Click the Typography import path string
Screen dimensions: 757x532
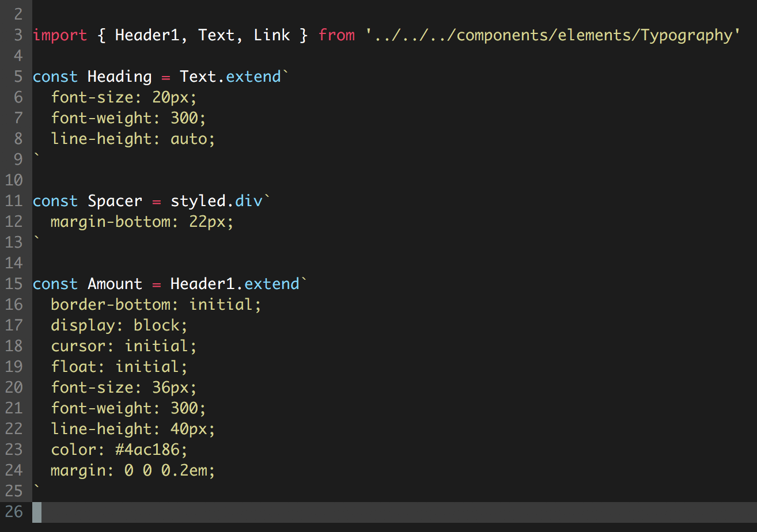pyautogui.click(x=552, y=35)
